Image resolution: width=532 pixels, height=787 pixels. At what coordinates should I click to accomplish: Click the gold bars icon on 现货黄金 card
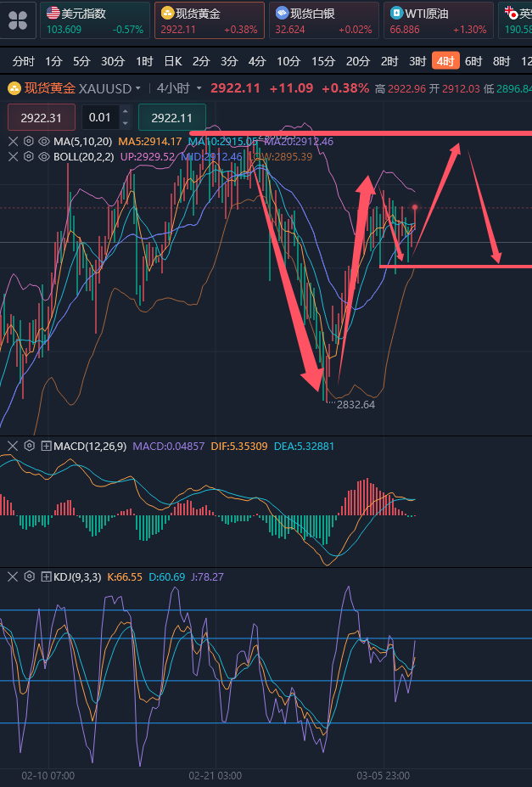pyautogui.click(x=167, y=13)
